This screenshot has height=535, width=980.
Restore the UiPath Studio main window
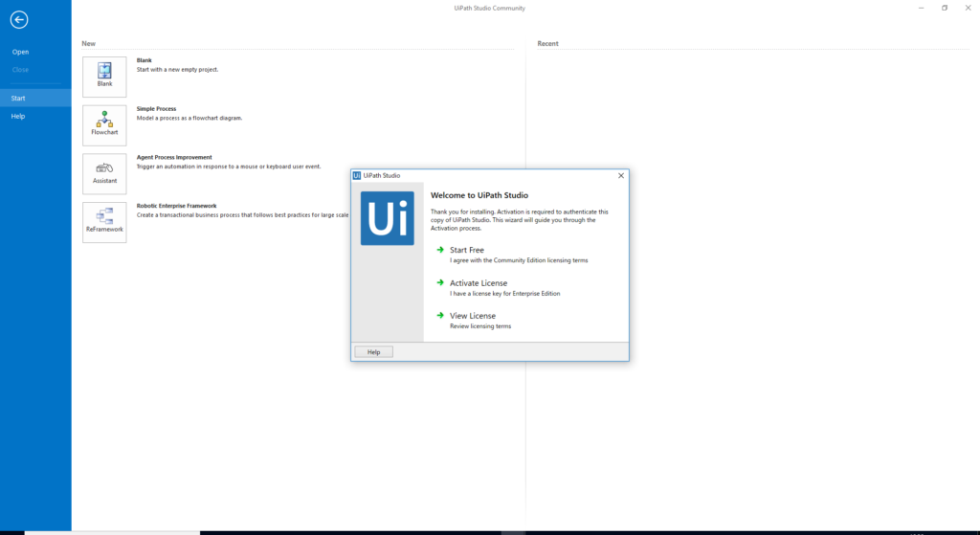[945, 8]
